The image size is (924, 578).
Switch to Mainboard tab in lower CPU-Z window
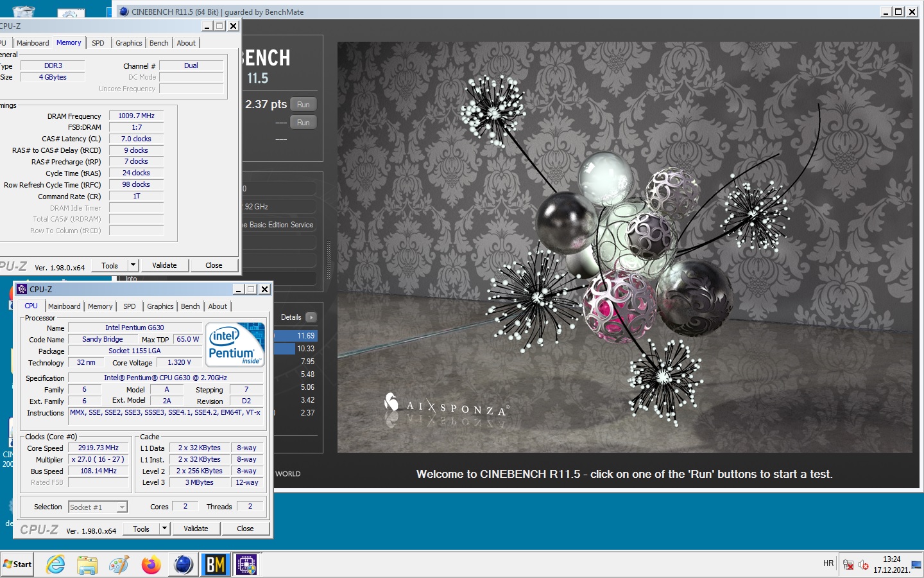(64, 306)
